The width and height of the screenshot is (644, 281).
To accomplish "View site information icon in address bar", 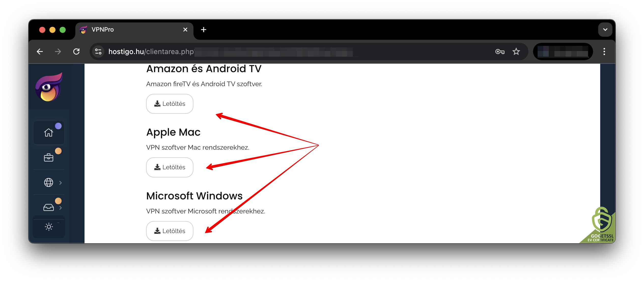I will (99, 52).
